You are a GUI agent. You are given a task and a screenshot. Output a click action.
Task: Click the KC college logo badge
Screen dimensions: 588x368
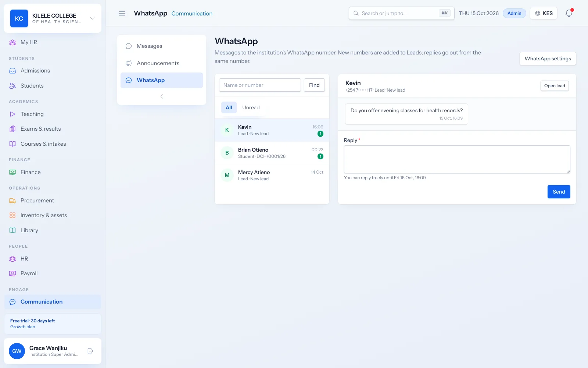(x=19, y=18)
